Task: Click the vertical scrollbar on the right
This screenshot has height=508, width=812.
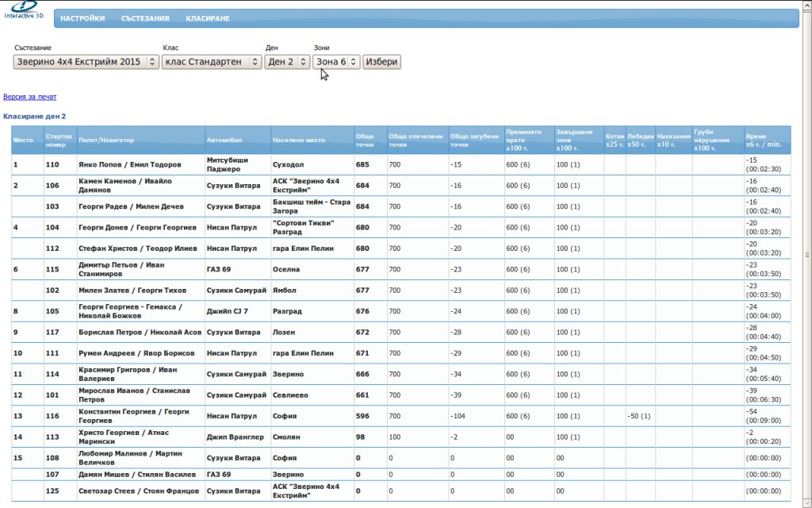Action: click(x=806, y=254)
